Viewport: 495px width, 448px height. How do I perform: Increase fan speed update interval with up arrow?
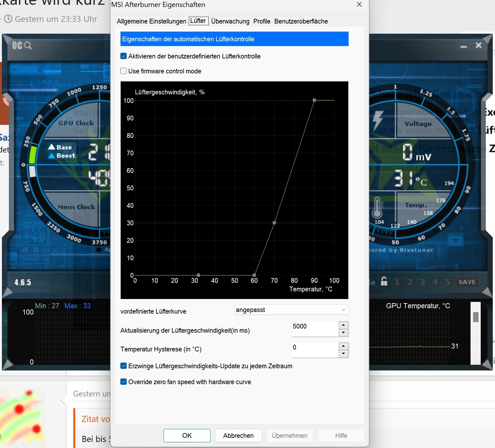click(344, 325)
